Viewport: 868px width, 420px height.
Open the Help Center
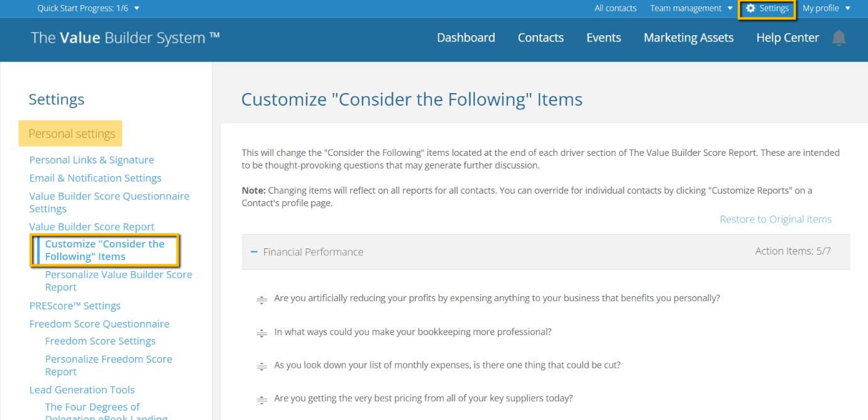[x=788, y=38]
